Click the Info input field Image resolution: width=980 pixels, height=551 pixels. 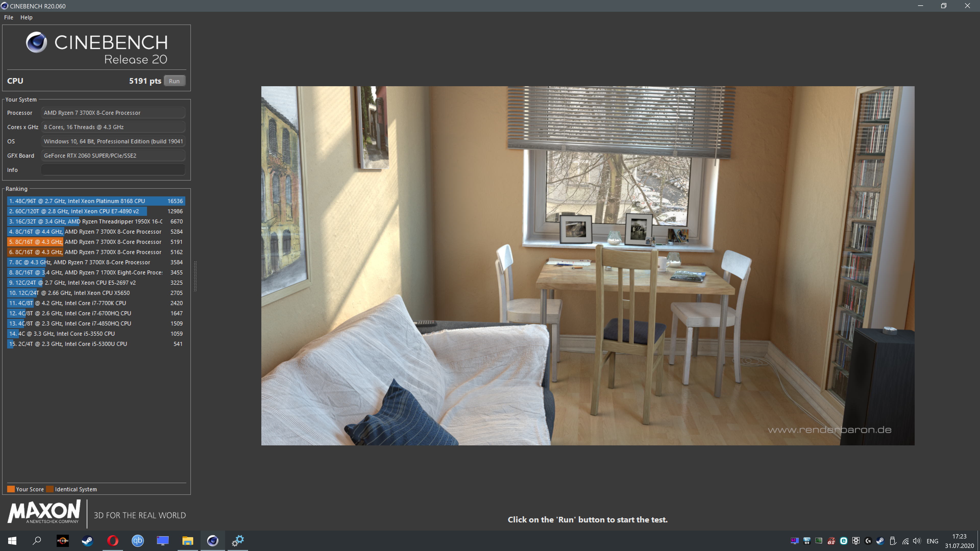tap(113, 170)
